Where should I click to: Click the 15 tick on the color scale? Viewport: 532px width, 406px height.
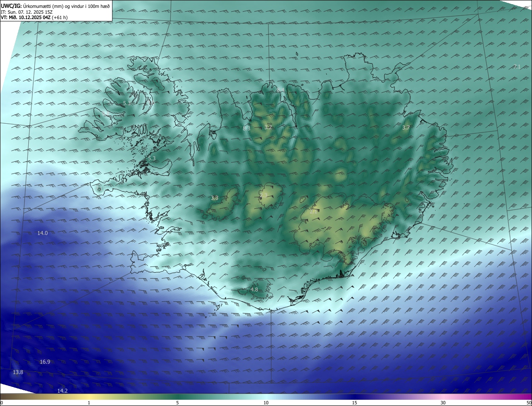pyautogui.click(x=355, y=403)
